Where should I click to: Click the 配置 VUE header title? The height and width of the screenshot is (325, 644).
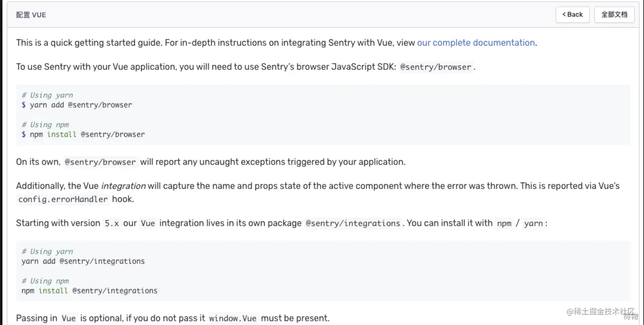31,15
